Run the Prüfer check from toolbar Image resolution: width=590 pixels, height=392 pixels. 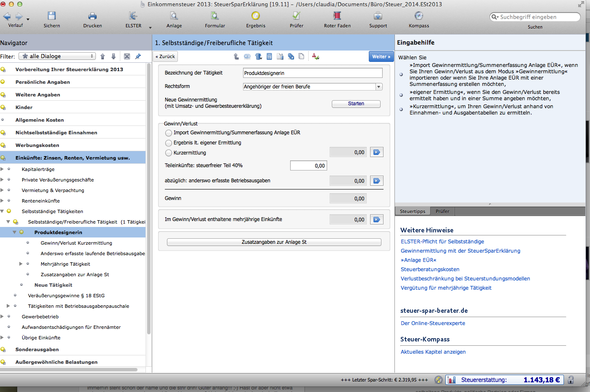pos(297,16)
